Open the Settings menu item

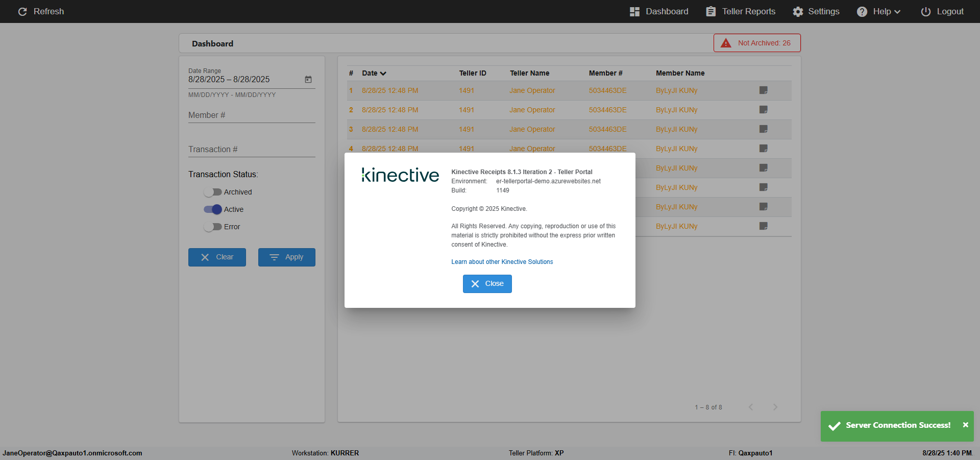[x=816, y=11]
